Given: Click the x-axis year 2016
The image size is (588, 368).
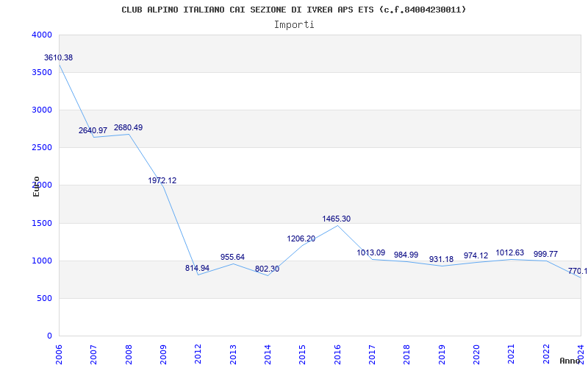Looking at the screenshot, I should click(337, 354).
